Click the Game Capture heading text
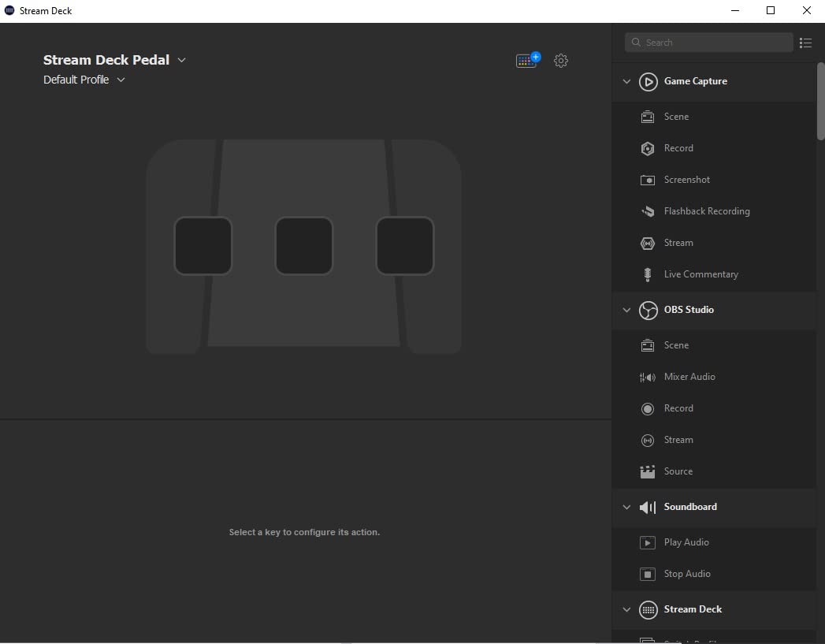 pyautogui.click(x=696, y=81)
